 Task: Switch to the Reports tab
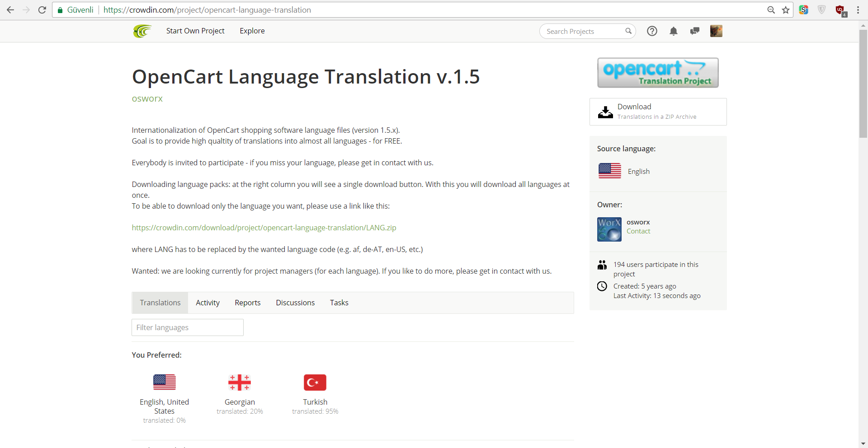pos(248,303)
